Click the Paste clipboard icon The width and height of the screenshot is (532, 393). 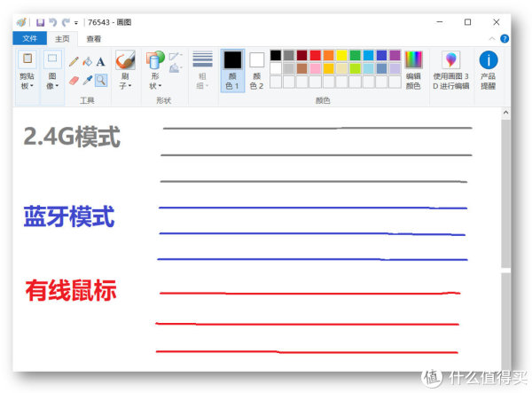point(27,59)
